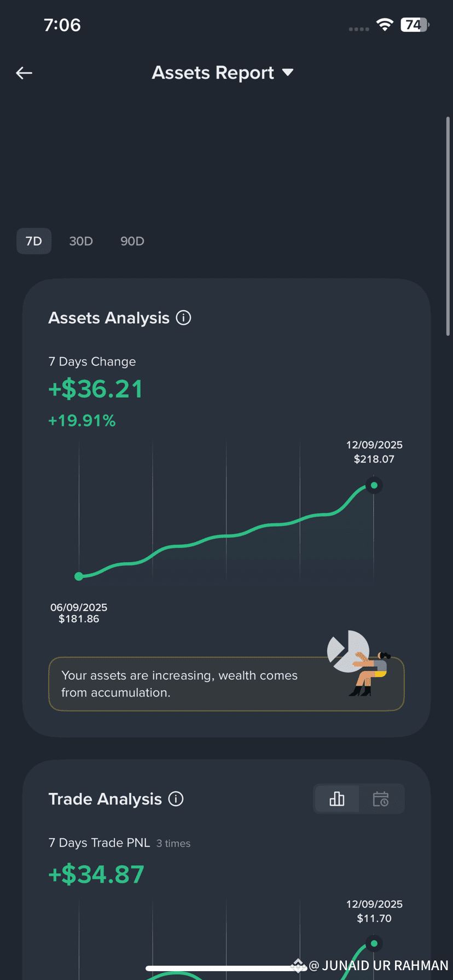Tap the Wi-Fi status icon
Viewport: 453px width, 980px height.
click(x=385, y=25)
